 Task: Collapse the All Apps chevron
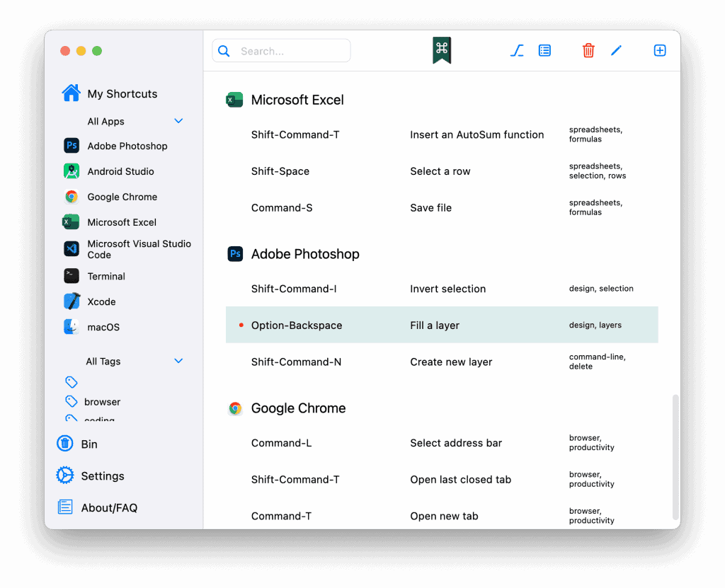pyautogui.click(x=178, y=121)
